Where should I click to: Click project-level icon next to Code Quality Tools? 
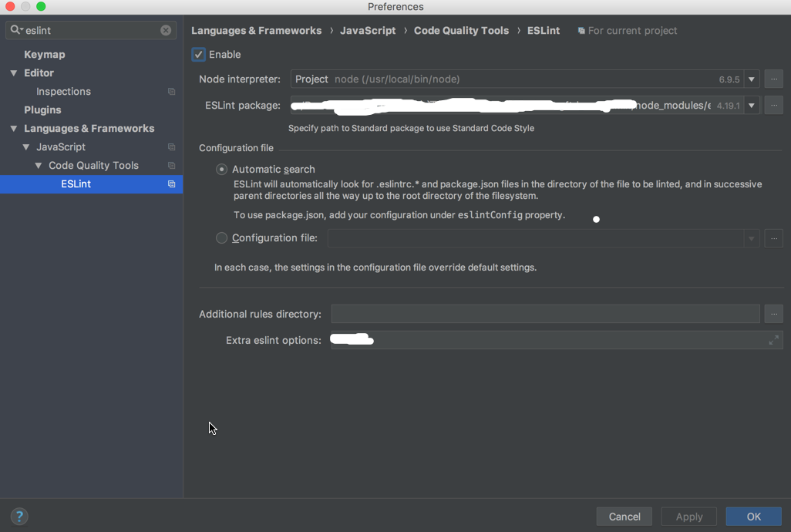[x=171, y=166]
